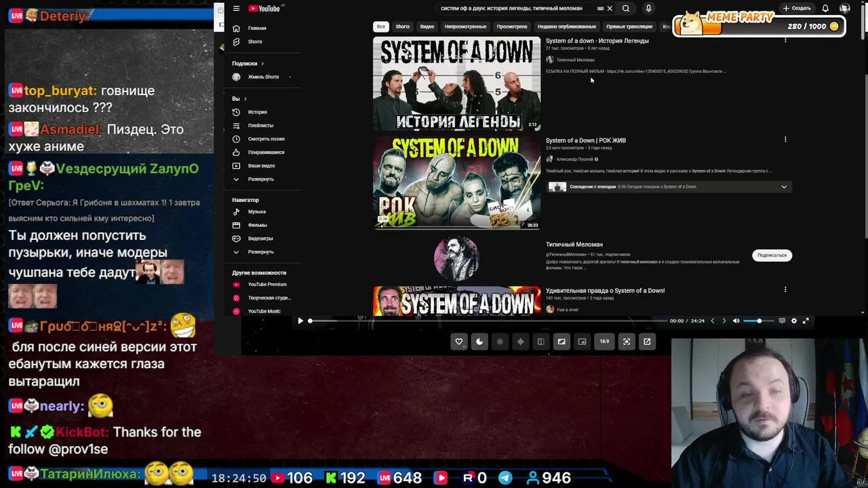Subscribe to Типичный Меломан channel
Image resolution: width=868 pixels, height=488 pixels.
772,255
